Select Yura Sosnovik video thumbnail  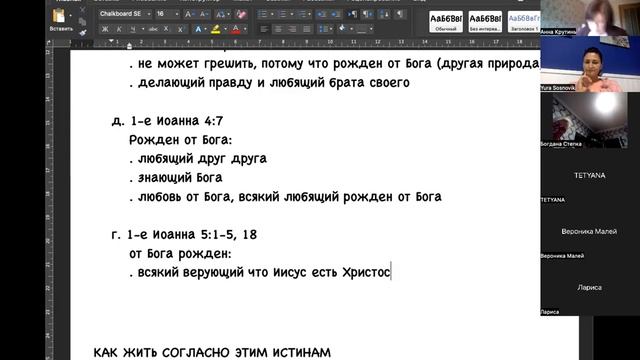[x=590, y=64]
